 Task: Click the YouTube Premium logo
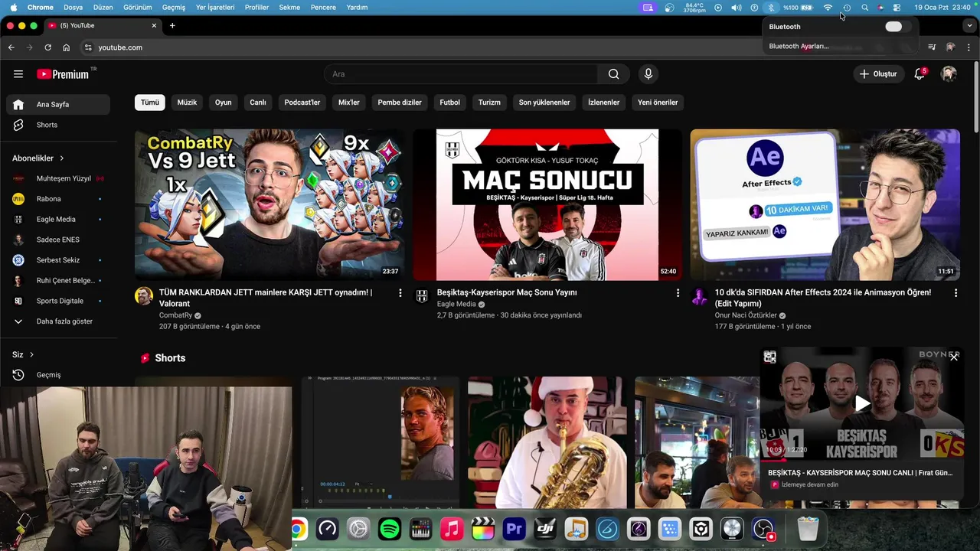coord(63,74)
